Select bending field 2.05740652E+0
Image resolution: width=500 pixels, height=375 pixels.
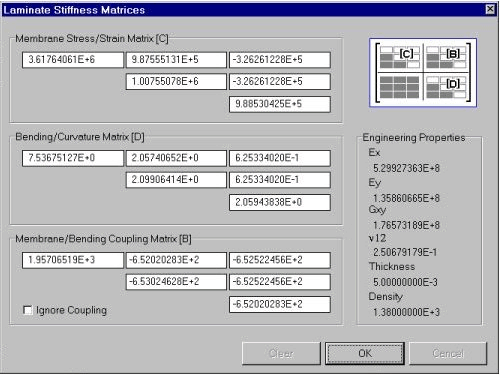click(176, 158)
